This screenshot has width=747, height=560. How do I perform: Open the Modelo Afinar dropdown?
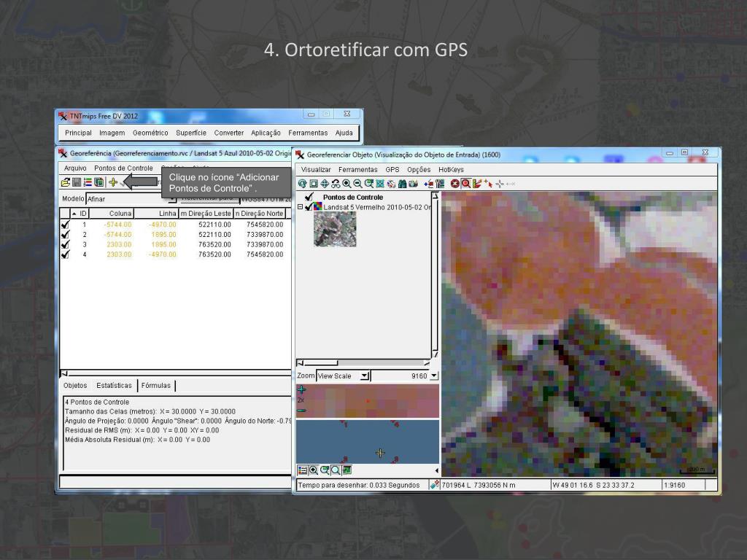tap(130, 198)
